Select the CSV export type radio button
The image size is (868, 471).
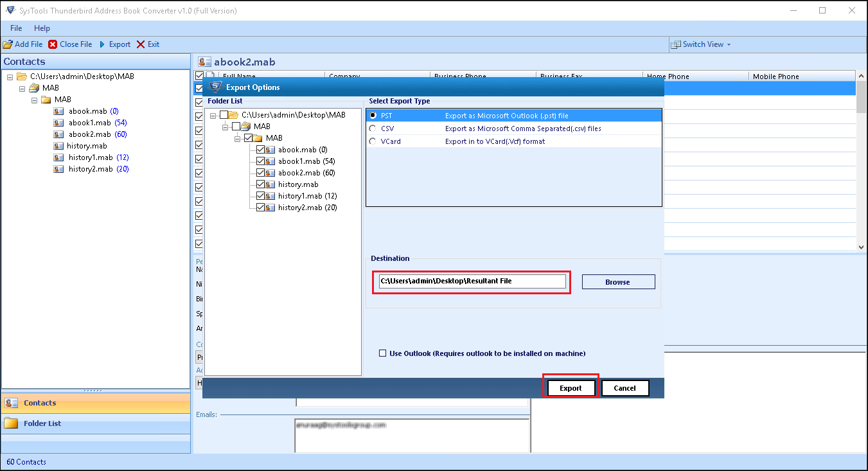click(372, 129)
